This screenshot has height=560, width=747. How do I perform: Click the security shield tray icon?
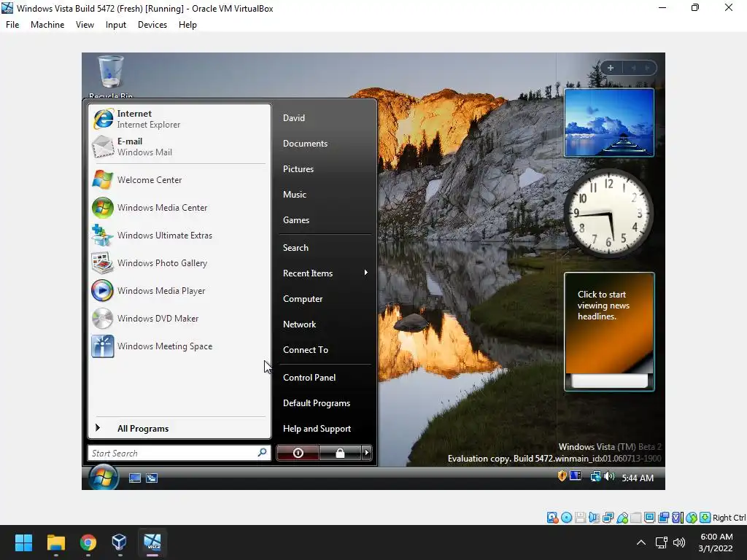[x=562, y=475]
